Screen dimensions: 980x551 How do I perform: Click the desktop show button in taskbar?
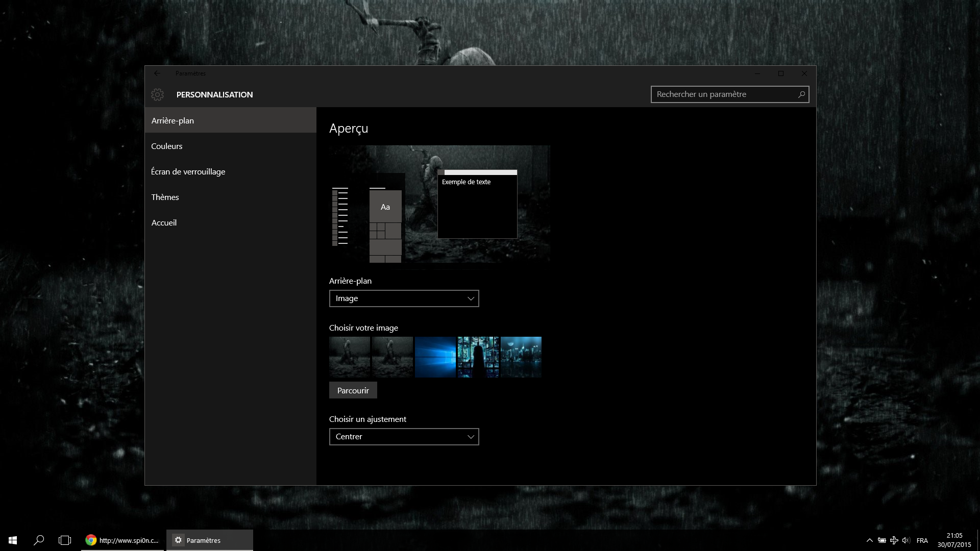click(x=978, y=540)
